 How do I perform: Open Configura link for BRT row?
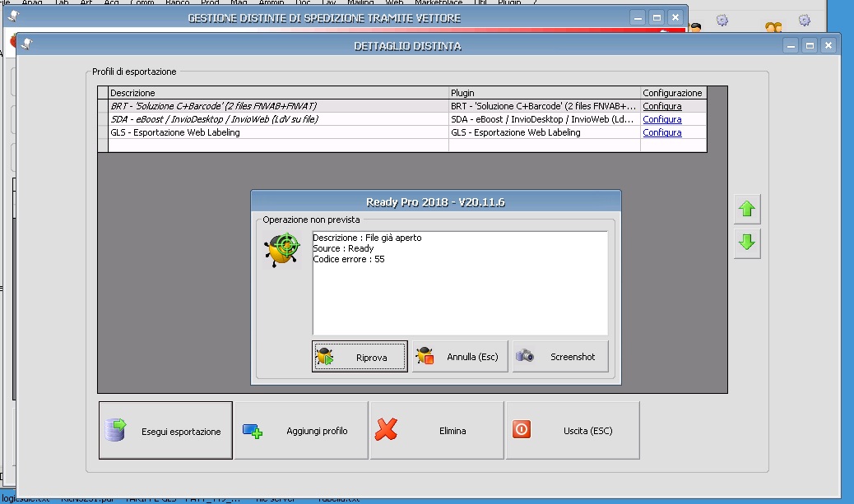click(x=661, y=106)
